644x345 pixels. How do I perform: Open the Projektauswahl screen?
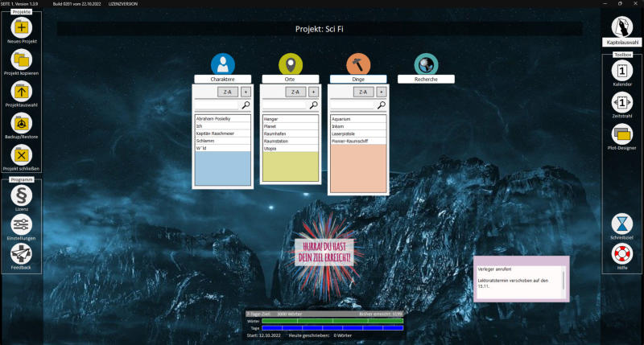(22, 92)
